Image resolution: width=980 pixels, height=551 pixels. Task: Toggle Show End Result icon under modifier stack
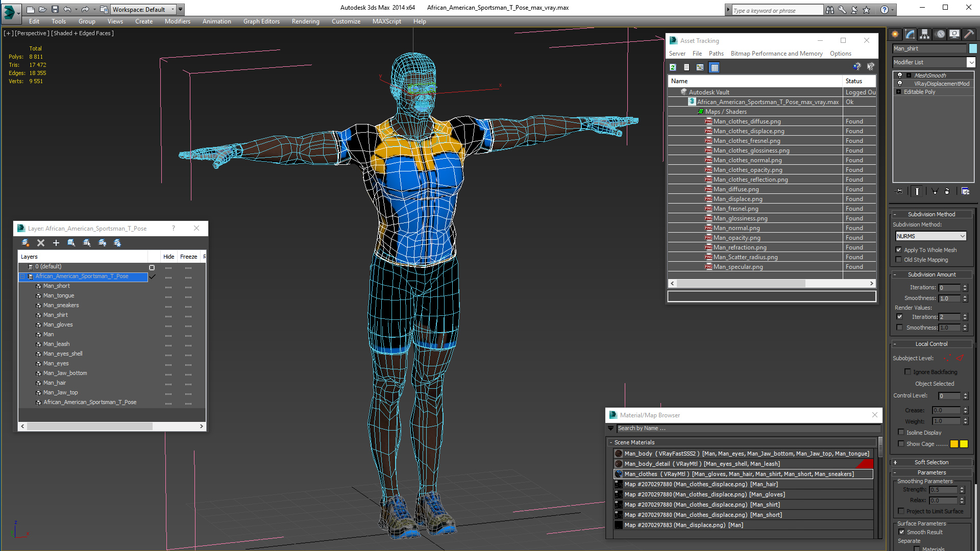click(917, 191)
